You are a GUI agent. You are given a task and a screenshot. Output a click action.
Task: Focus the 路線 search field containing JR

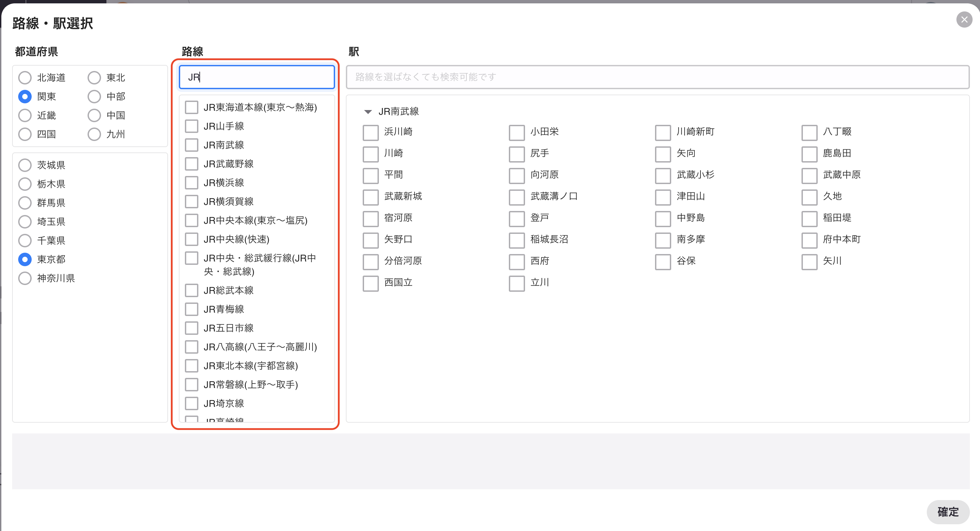257,77
